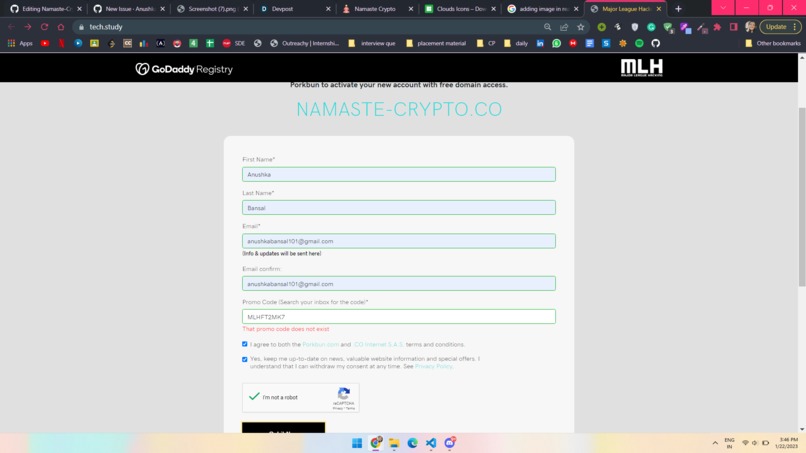Open Microsoft Edge from taskbar
The image size is (806, 453).
pyautogui.click(x=412, y=443)
